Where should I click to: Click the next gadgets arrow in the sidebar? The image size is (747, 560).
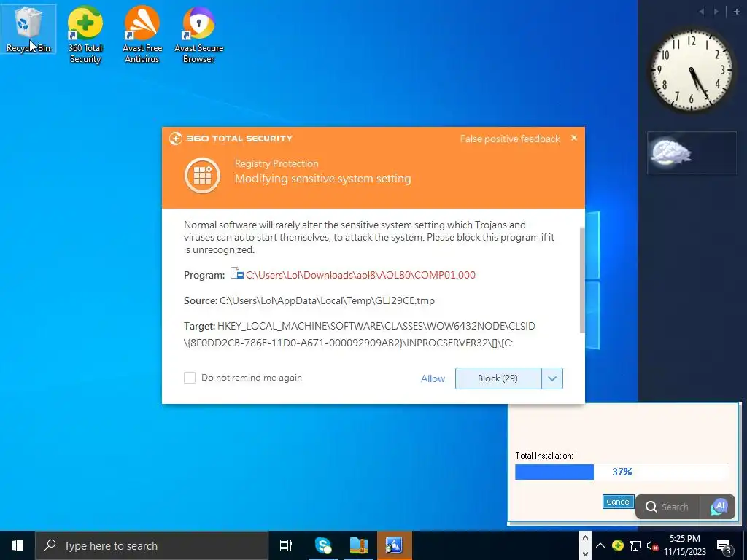(x=716, y=12)
